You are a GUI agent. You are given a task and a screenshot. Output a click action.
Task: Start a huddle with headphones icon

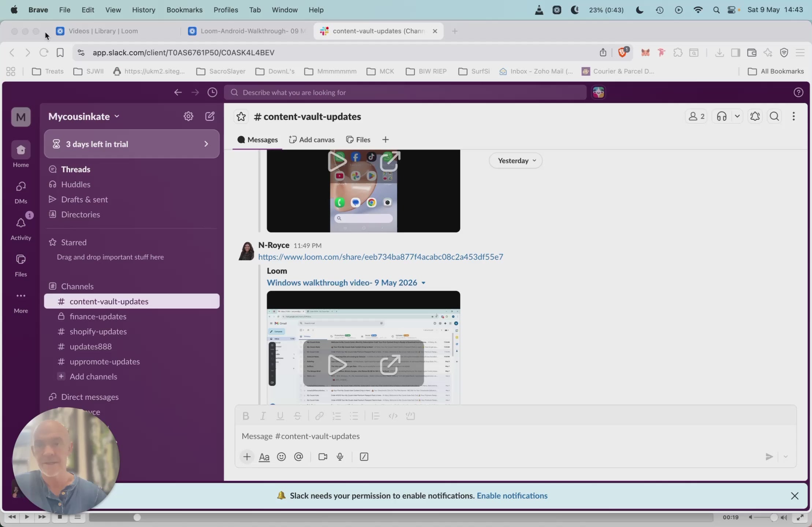point(722,116)
